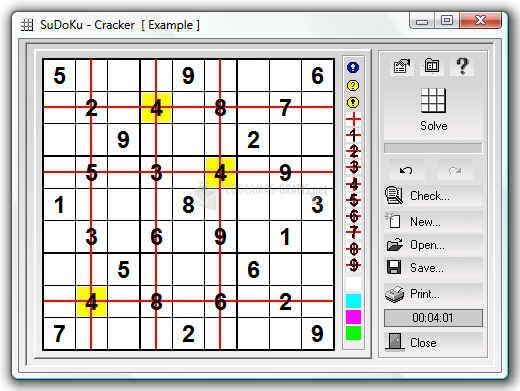The width and height of the screenshot is (520, 391).
Task: Toggle line marking for digit 9
Action: (353, 265)
